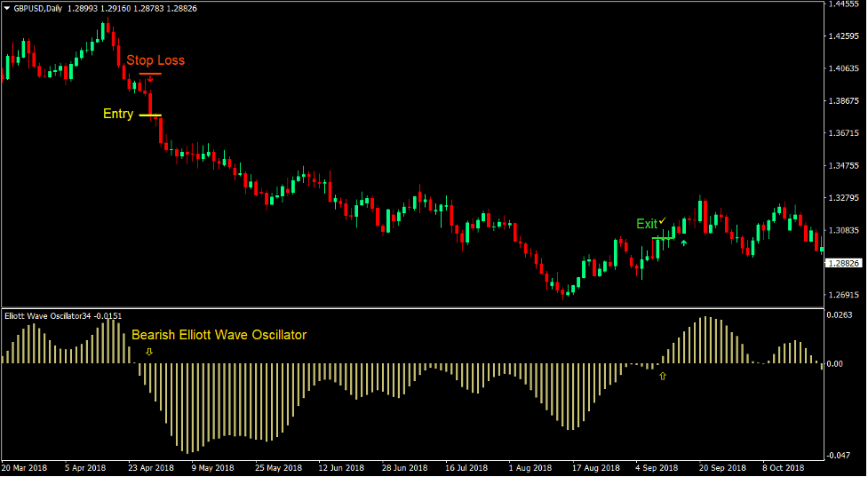Screen dimensions: 868x477
Task: Click the 1.38675 price axis label
Action: [844, 100]
